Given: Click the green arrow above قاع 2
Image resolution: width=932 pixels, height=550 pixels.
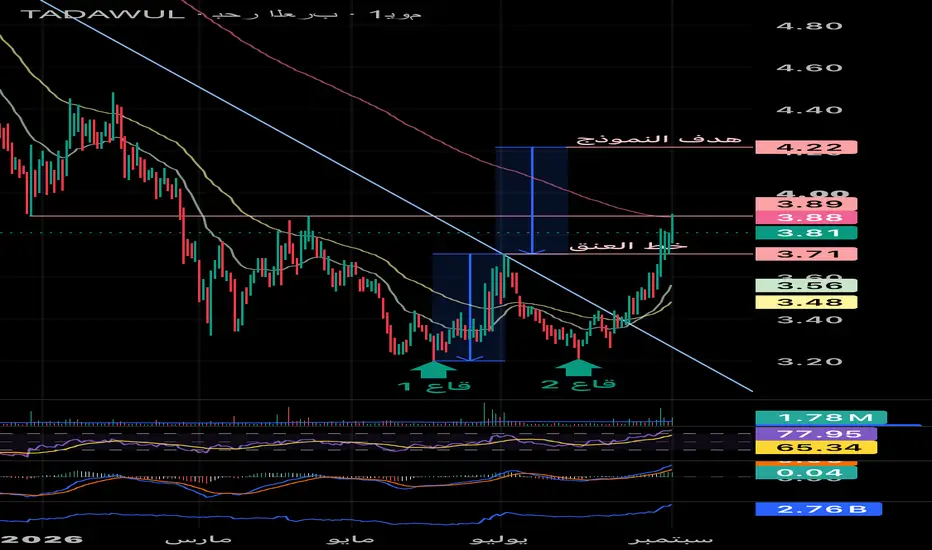Looking at the screenshot, I should point(578,367).
